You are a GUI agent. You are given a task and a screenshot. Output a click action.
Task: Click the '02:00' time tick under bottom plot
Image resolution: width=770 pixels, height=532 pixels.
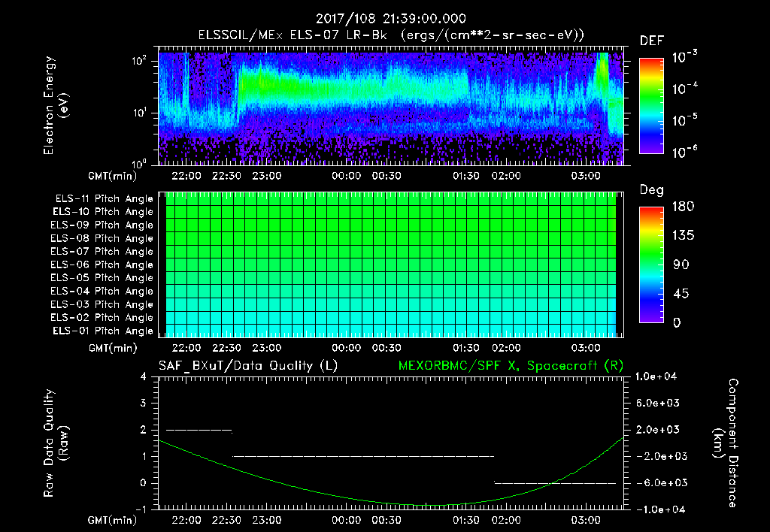coord(506,520)
